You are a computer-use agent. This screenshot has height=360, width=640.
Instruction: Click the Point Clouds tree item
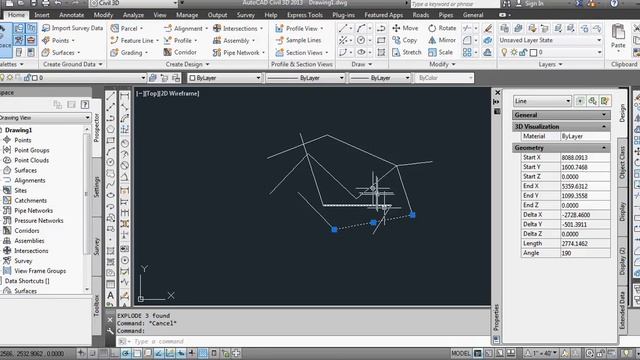(x=31, y=160)
